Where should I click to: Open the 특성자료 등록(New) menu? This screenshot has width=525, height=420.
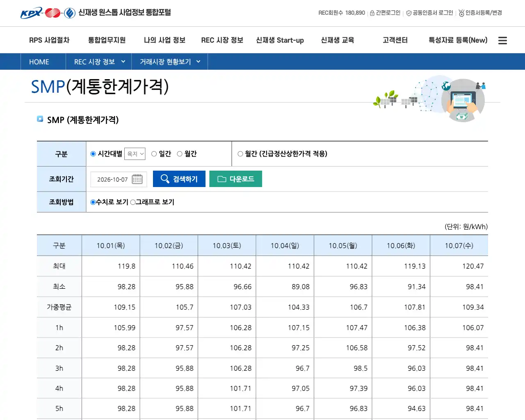(458, 40)
